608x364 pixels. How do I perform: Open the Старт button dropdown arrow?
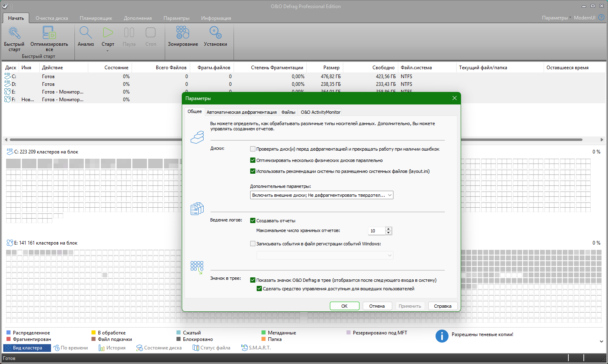coord(108,51)
